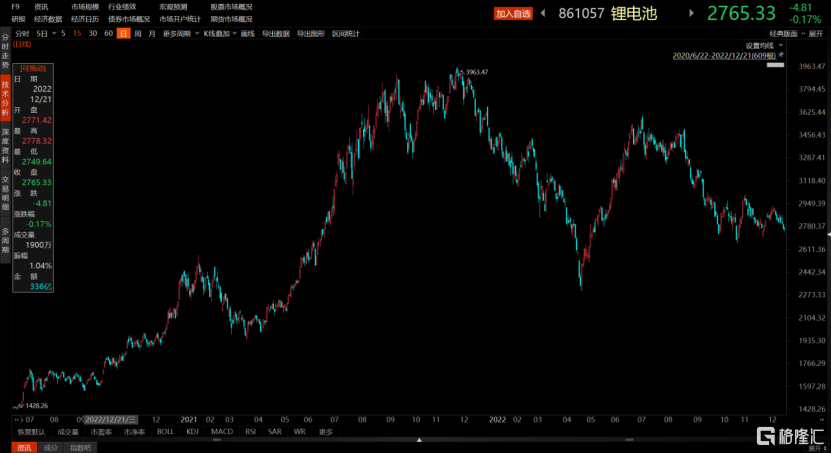Open the 期货市场概况 menu item
The width and height of the screenshot is (831, 453).
click(231, 19)
